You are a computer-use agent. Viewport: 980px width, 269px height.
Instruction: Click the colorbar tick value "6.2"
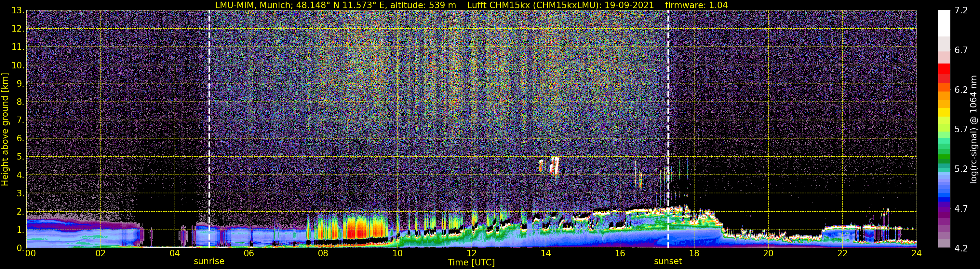point(961,90)
